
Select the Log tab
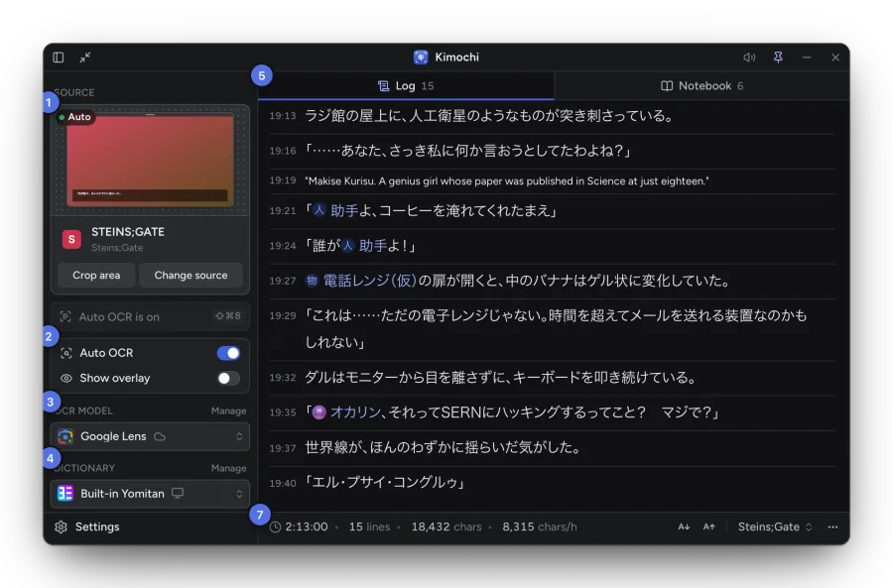[x=406, y=86]
